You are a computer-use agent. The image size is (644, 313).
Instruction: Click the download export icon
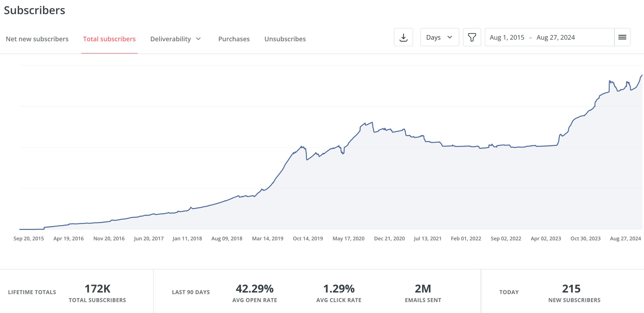click(403, 37)
